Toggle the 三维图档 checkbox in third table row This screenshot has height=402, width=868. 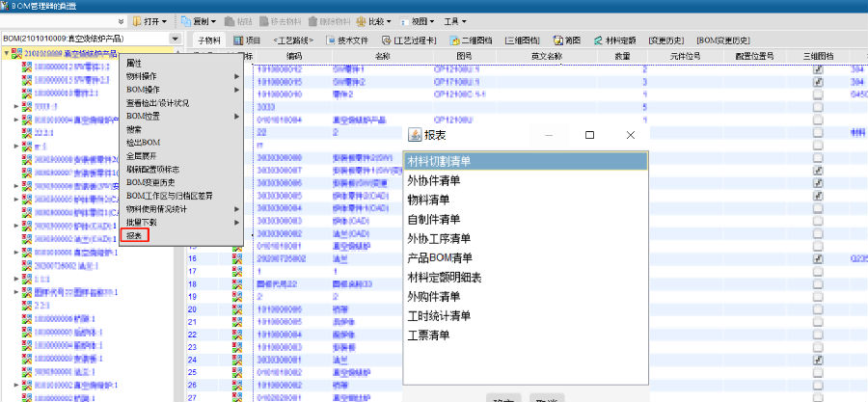(818, 94)
